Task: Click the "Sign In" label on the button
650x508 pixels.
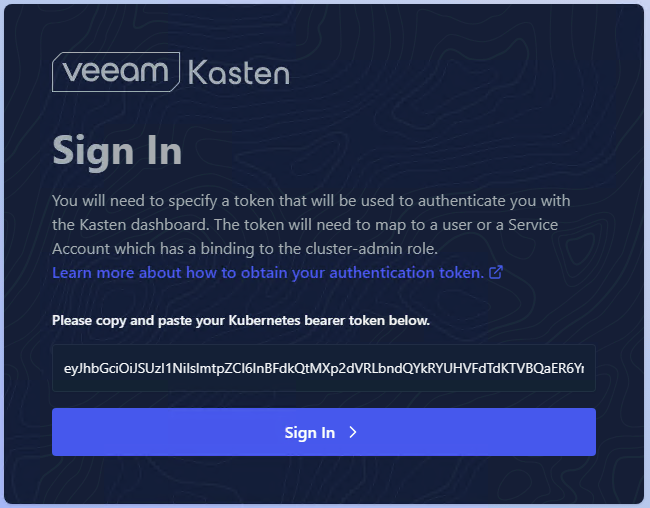Action: (x=309, y=433)
